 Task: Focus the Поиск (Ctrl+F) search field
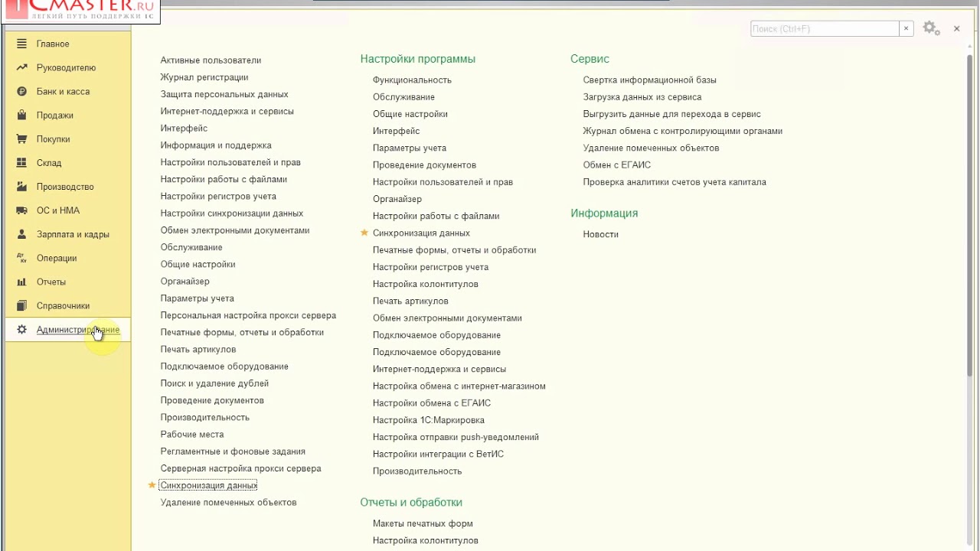click(x=825, y=28)
